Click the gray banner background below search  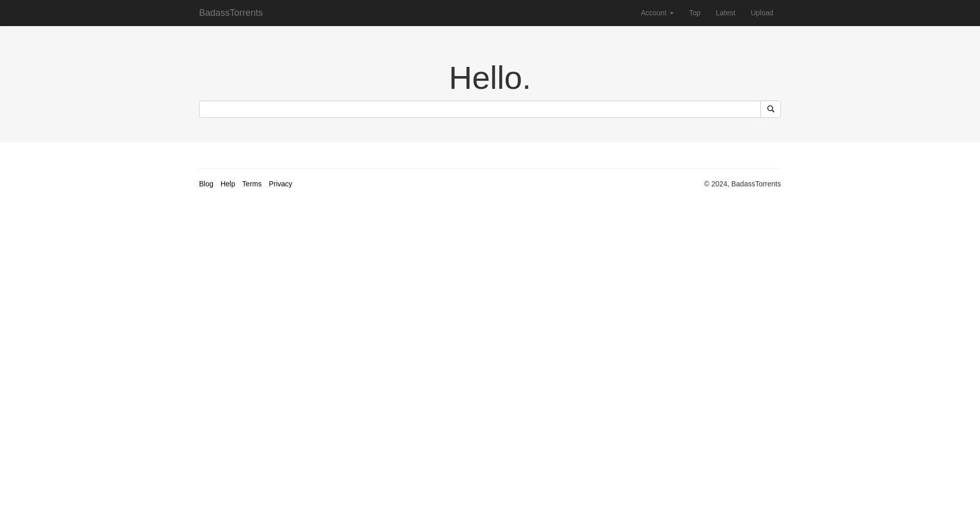tap(489, 131)
